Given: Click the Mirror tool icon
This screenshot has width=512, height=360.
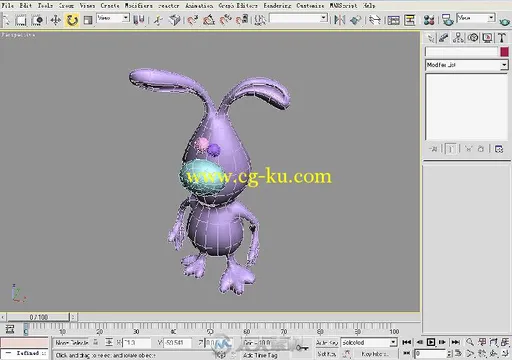Looking at the screenshot, I should coord(339,20).
